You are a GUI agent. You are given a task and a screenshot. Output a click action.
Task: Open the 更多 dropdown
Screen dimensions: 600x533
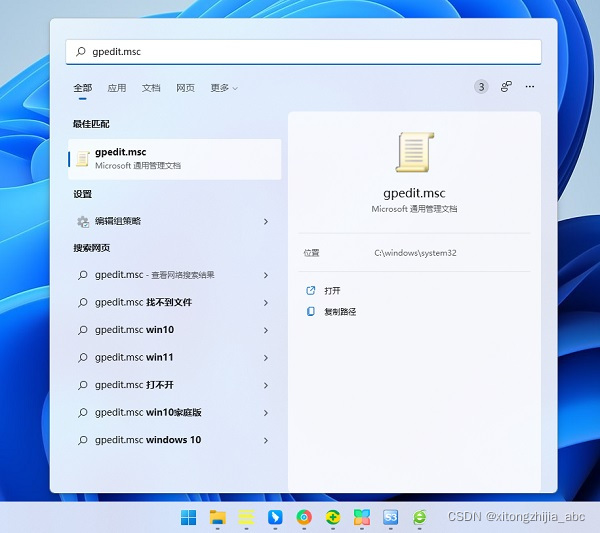(224, 88)
